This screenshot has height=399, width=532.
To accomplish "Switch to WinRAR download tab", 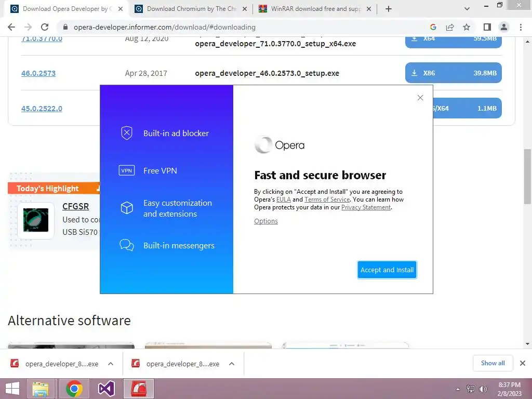I will (x=315, y=9).
